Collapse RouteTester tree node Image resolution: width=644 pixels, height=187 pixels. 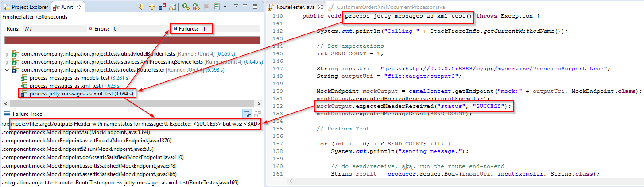[x=7, y=70]
